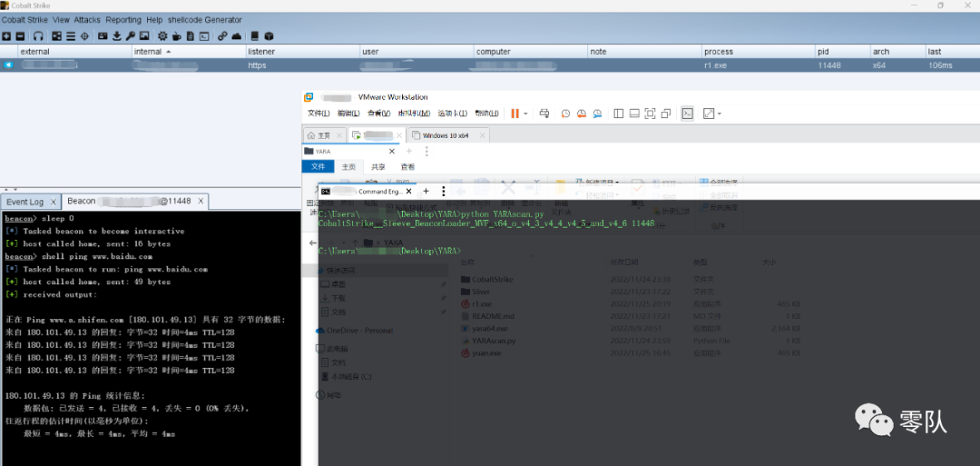Click the chain link icon in toolbar
This screenshot has height=466, width=980.
(222, 36)
